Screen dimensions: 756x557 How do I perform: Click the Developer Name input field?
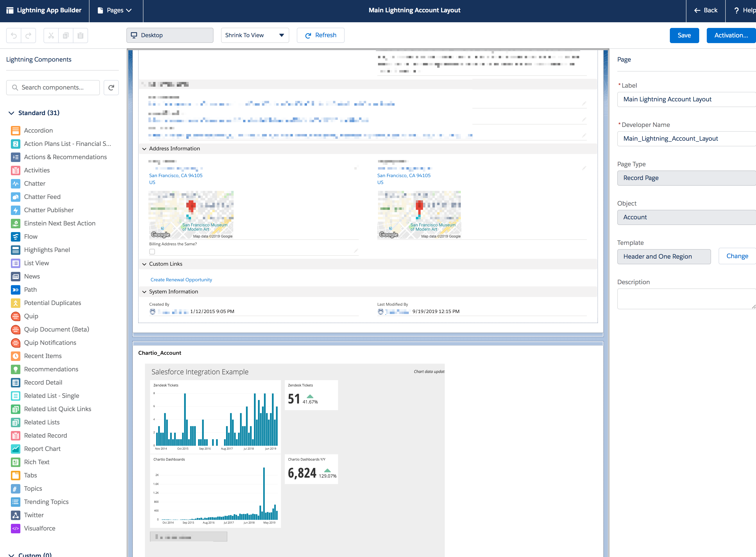pos(687,139)
